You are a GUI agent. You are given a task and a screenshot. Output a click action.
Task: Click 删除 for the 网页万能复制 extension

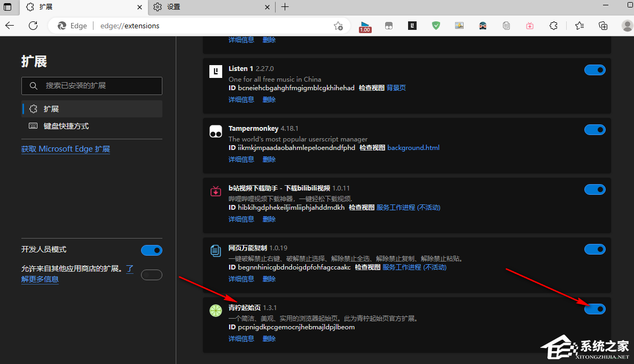[269, 279]
